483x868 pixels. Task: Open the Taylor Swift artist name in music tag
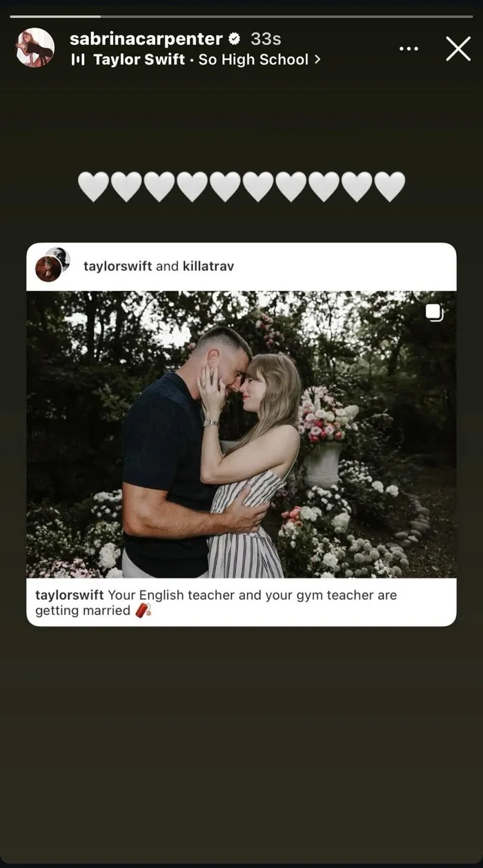tap(139, 60)
